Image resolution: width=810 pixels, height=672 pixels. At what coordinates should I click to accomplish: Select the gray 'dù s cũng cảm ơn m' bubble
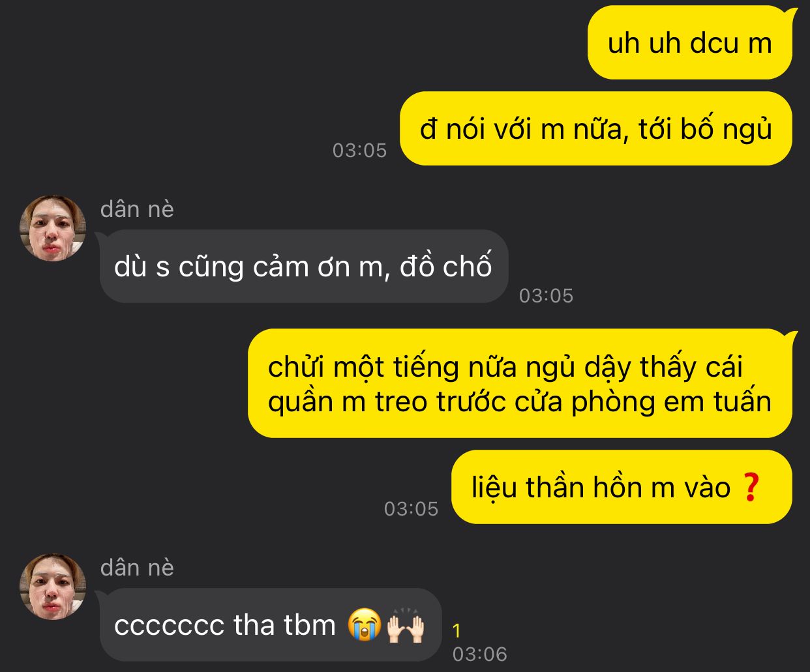[303, 267]
